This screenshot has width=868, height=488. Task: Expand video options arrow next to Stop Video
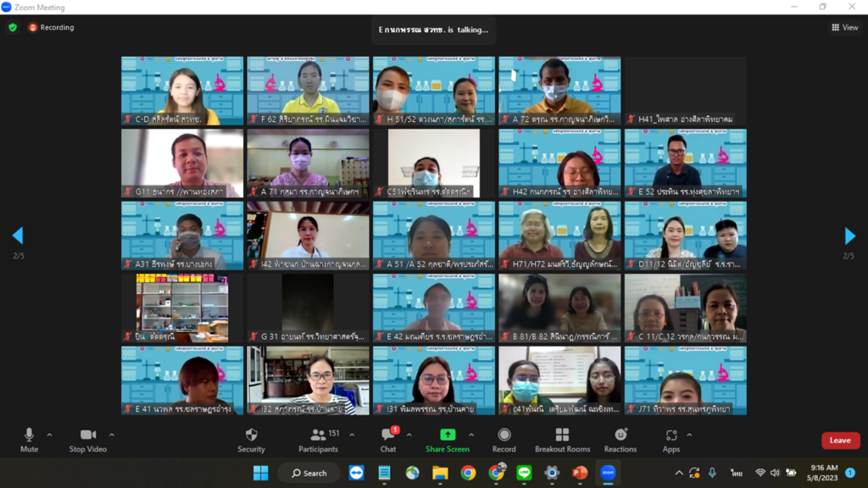(112, 435)
